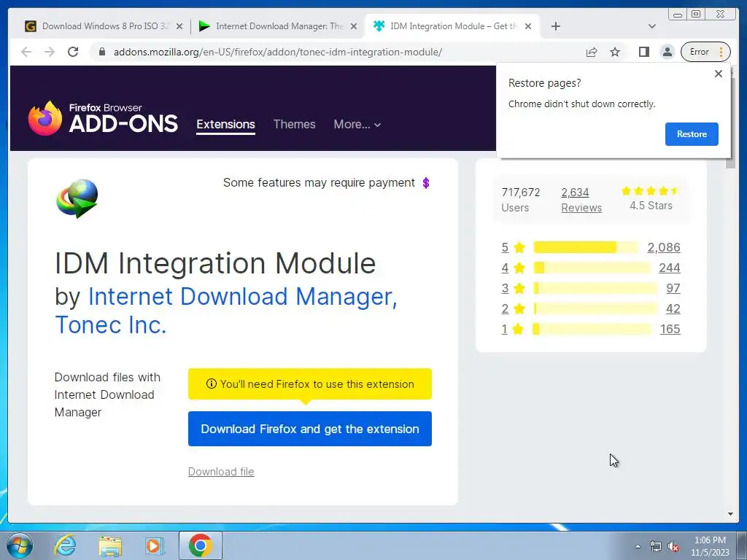
Task: Dismiss the Restore pages popup
Action: point(719,74)
